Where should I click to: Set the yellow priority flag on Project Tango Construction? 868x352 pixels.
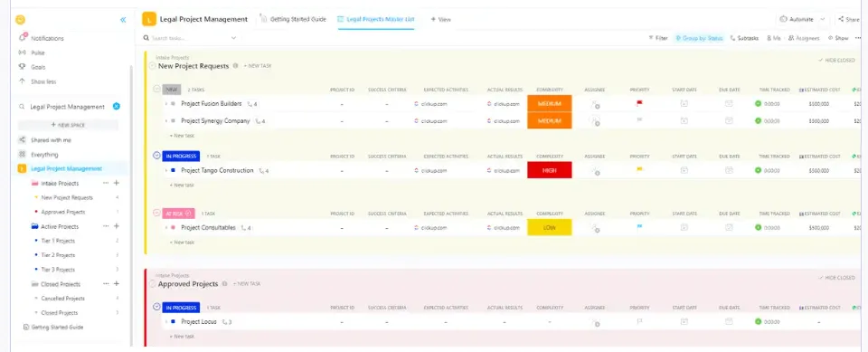[639, 169]
